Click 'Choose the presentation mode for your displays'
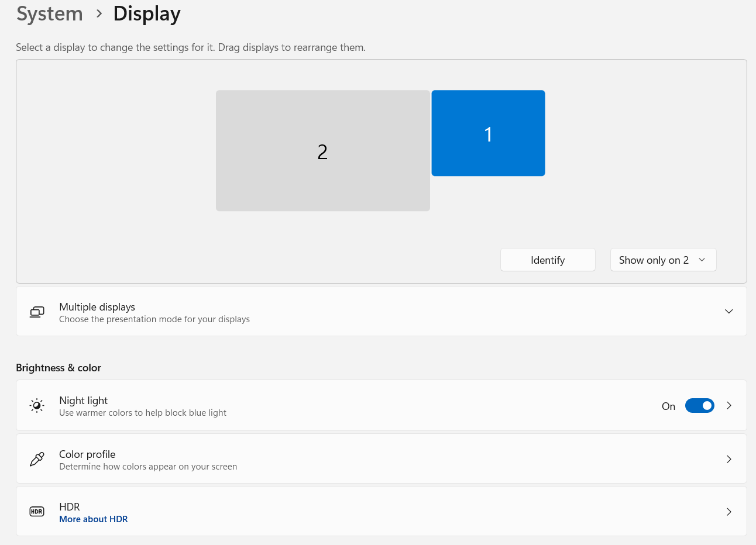Image resolution: width=756 pixels, height=545 pixels. click(154, 319)
